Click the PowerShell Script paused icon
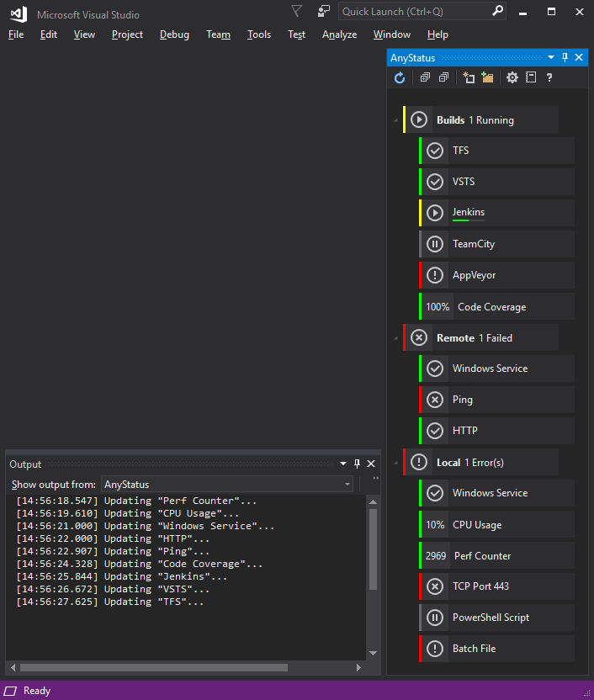This screenshot has width=594, height=700. [435, 618]
